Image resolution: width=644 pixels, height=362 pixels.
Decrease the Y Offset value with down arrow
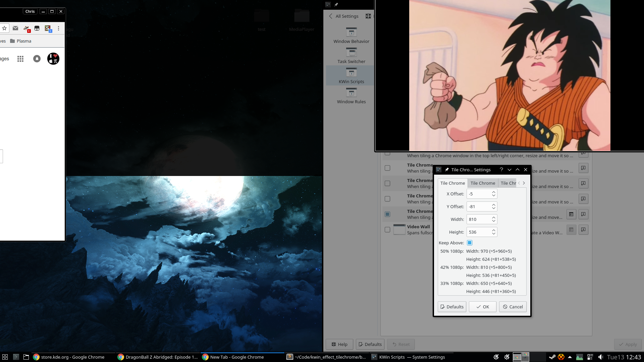point(494,208)
